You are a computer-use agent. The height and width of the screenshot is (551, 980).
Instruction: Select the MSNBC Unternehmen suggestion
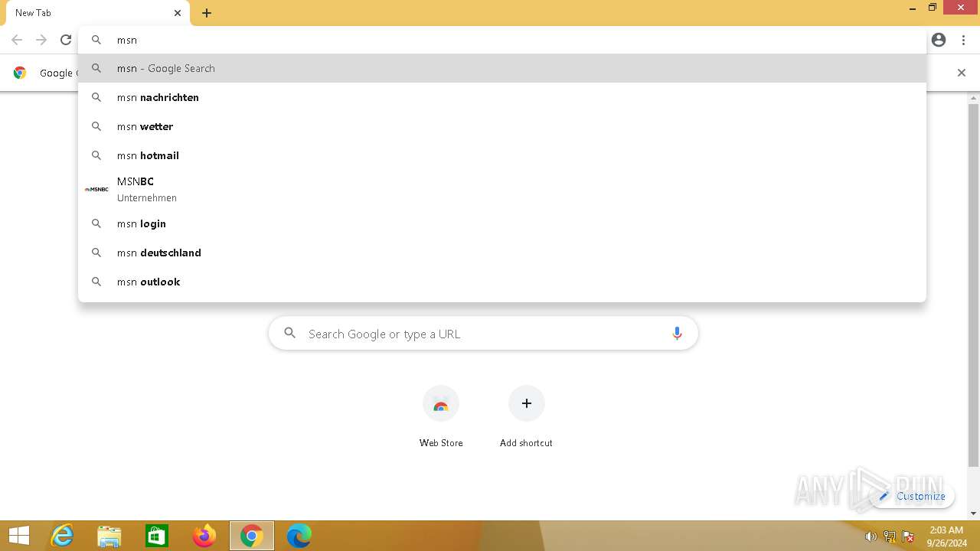pyautogui.click(x=502, y=189)
